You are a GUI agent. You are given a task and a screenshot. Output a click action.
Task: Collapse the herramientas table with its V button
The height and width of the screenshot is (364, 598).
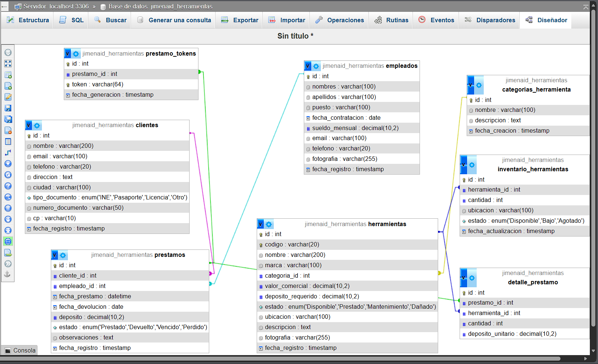tap(260, 224)
